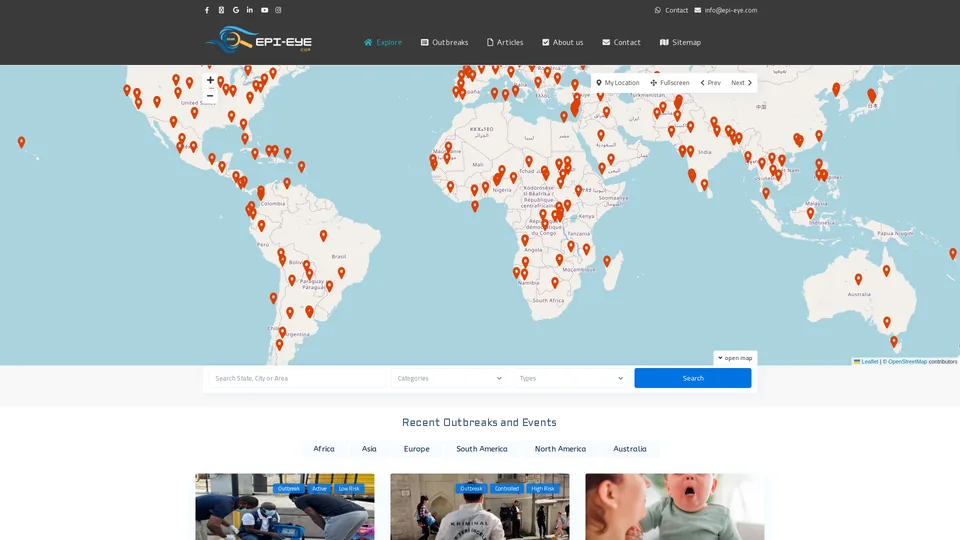Open the Outbreaks menu item

[444, 42]
